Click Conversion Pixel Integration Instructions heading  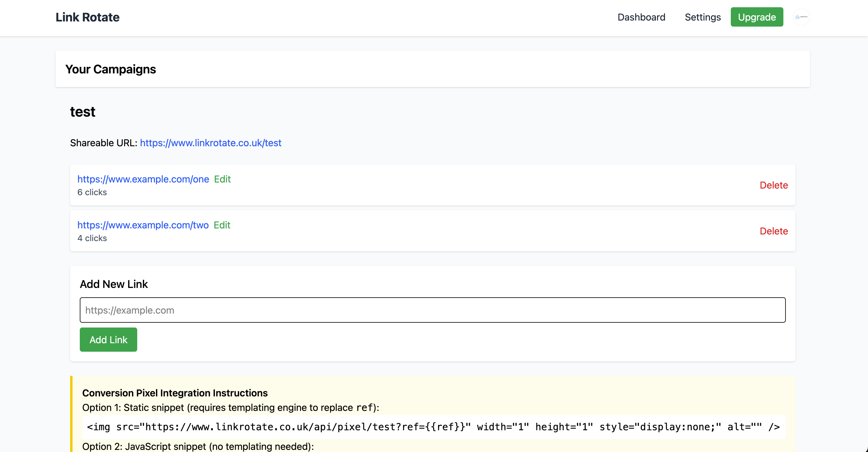coord(175,393)
